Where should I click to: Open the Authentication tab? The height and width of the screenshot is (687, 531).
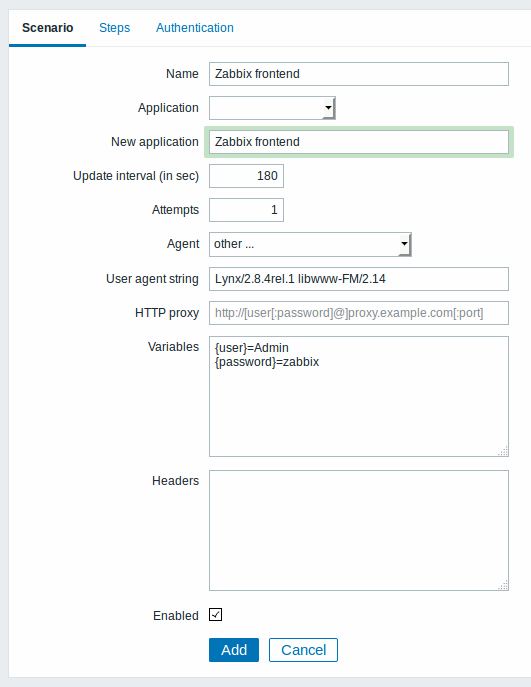pyautogui.click(x=195, y=28)
